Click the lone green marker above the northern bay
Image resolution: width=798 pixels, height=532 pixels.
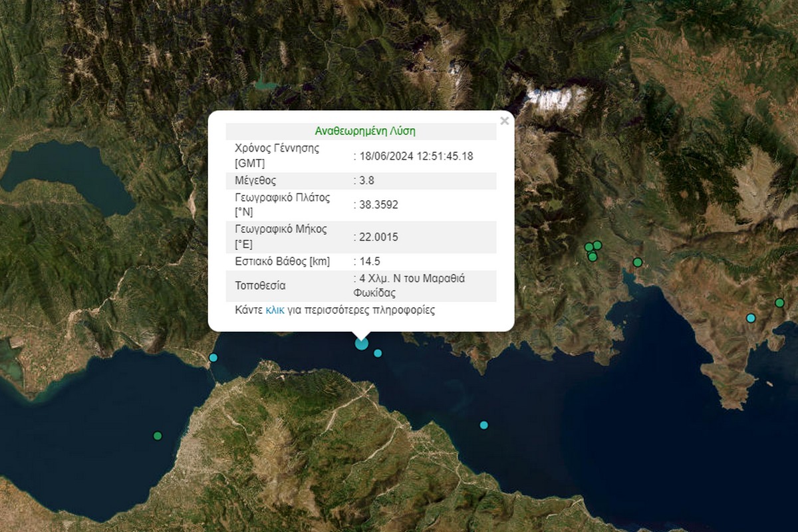click(637, 262)
